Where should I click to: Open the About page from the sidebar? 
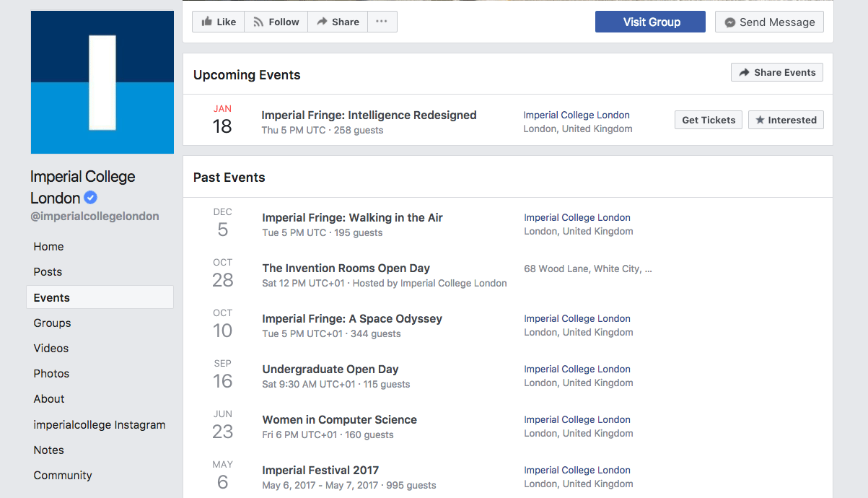[x=48, y=398]
